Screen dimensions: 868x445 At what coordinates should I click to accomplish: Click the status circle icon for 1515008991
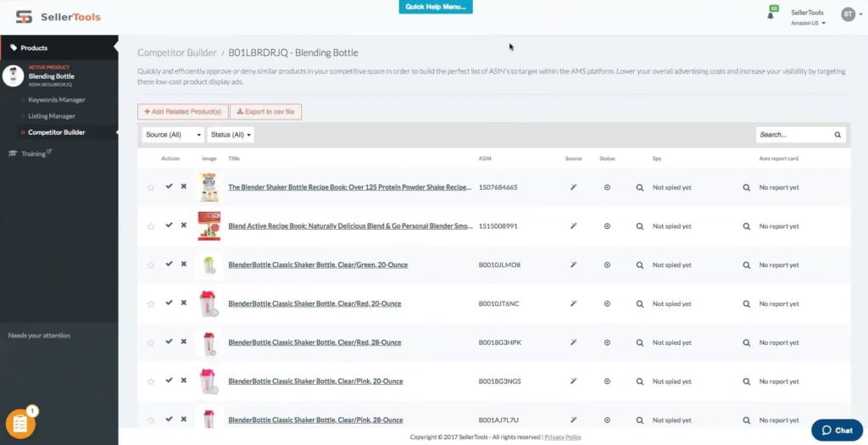point(607,226)
